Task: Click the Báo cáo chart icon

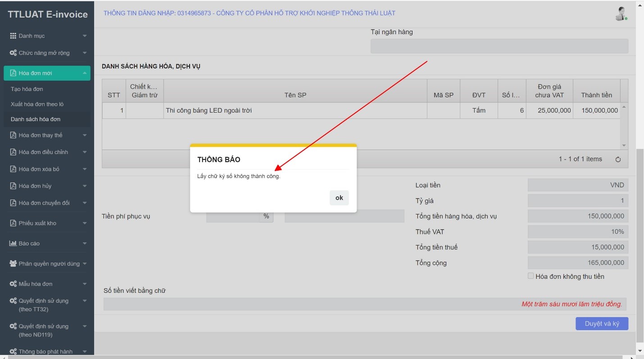Action: [x=13, y=244]
